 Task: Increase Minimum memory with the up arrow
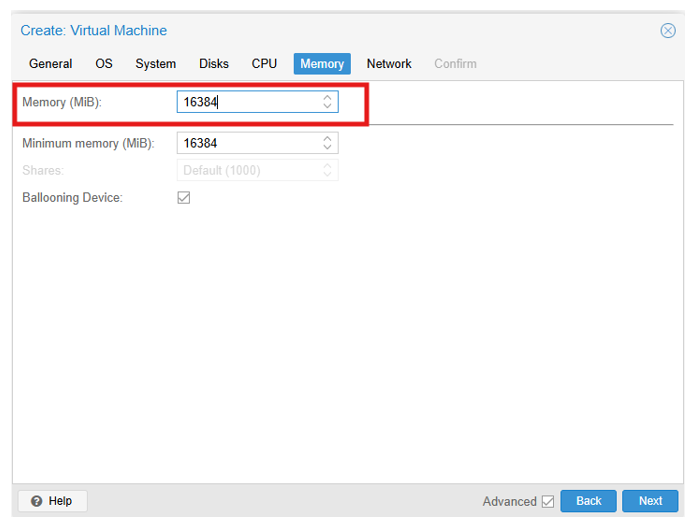(327, 138)
